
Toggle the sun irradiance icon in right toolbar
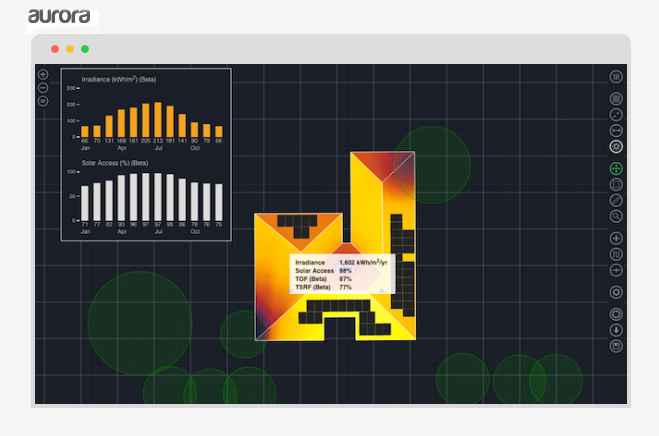coord(616,147)
